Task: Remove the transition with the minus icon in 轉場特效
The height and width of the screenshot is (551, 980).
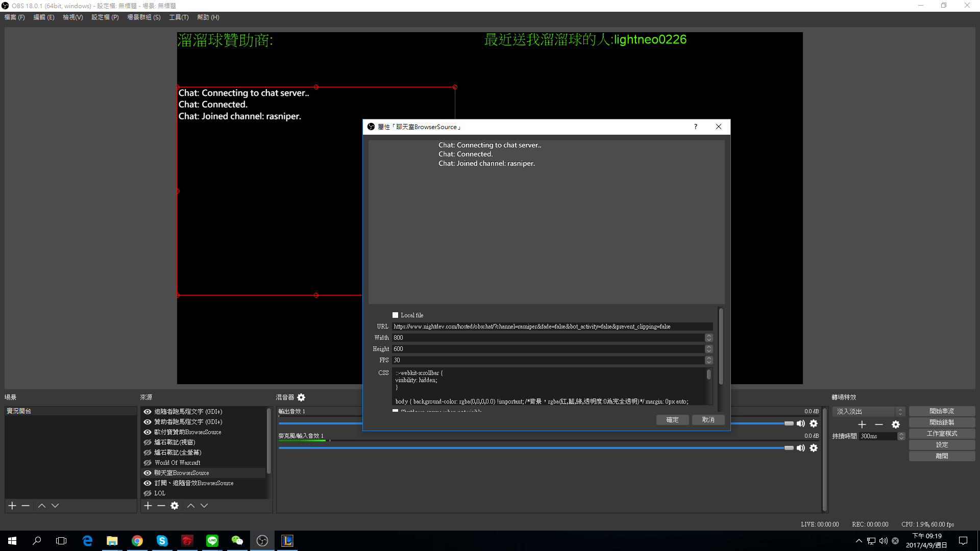Action: tap(879, 424)
